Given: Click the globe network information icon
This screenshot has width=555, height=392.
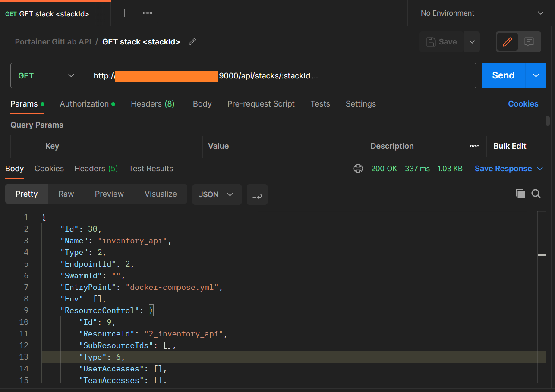Looking at the screenshot, I should click(x=358, y=168).
